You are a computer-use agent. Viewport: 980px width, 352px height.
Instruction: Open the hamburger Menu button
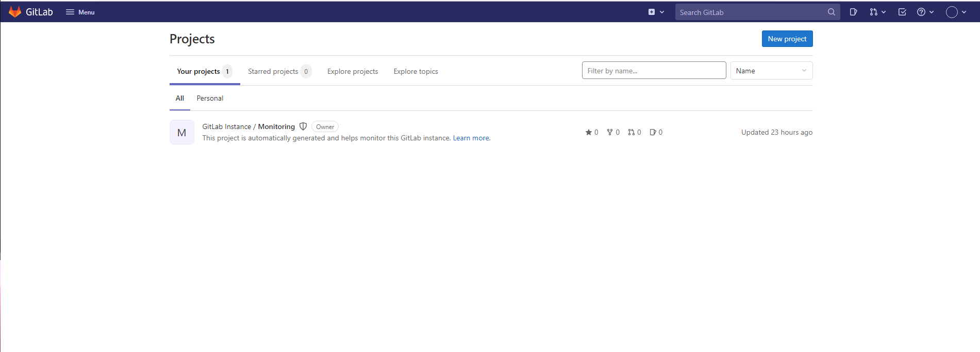[x=80, y=12]
